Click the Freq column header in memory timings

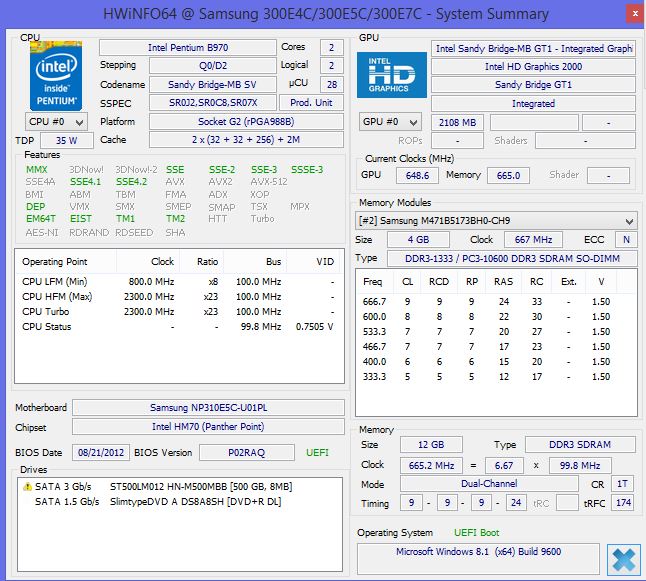coord(374,282)
